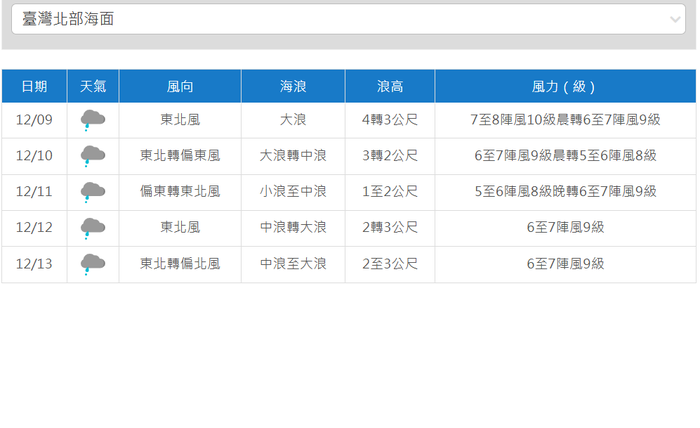
Task: Click the 風向 column header
Action: [180, 87]
